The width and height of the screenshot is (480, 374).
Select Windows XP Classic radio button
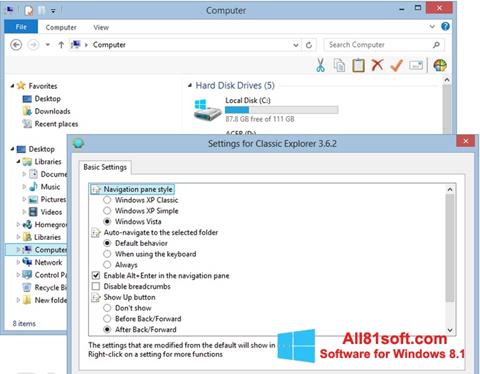pyautogui.click(x=107, y=200)
